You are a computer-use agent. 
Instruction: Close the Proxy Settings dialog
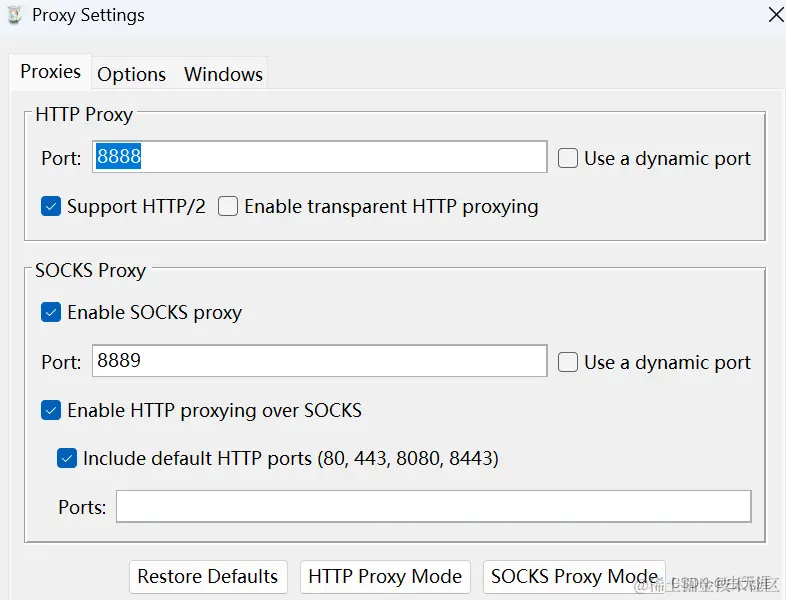[776, 15]
